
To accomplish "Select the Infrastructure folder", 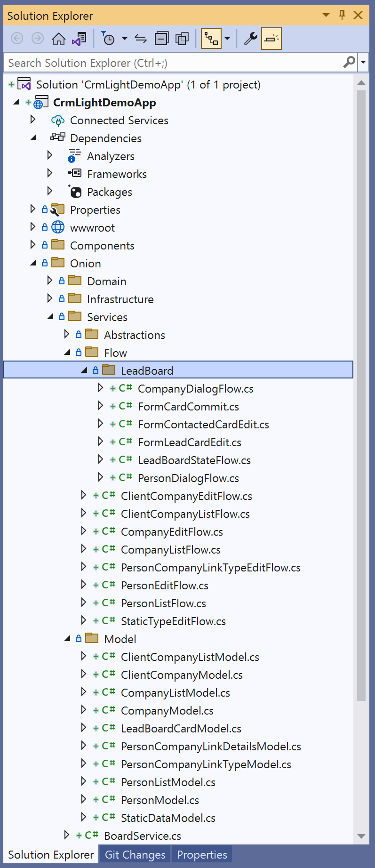I will 120,299.
